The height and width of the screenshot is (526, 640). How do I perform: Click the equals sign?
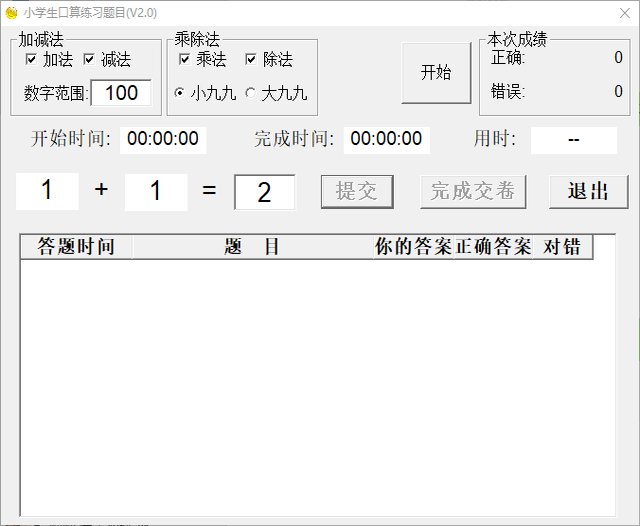(209, 190)
